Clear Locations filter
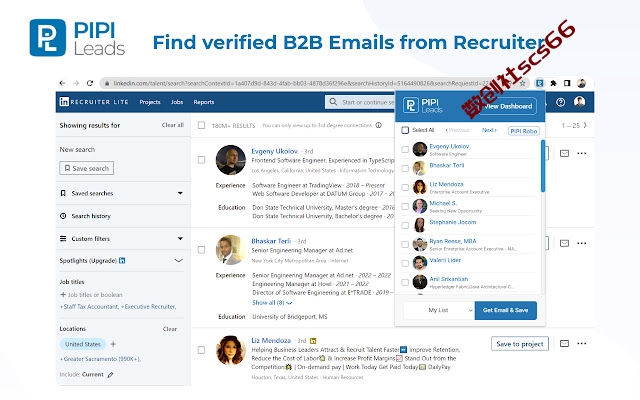Viewport: 640px width, 400px height. point(170,329)
